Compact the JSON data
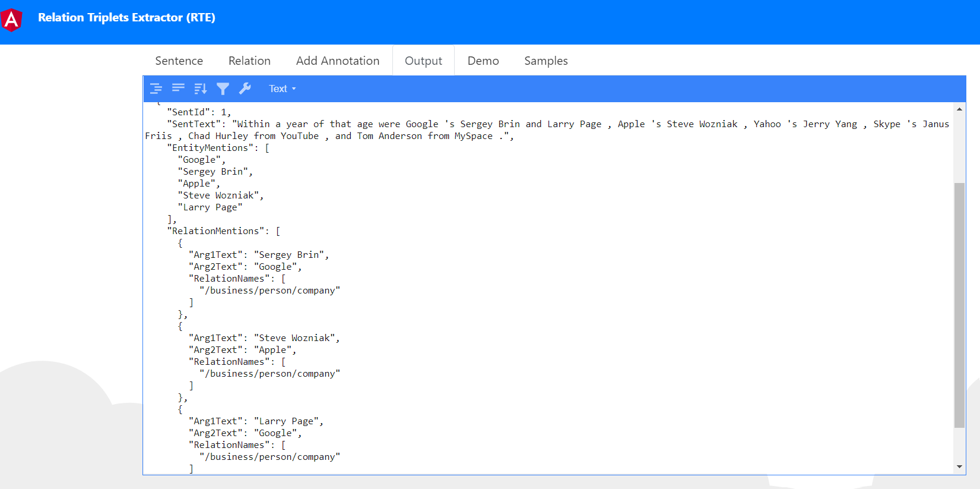 pos(178,89)
